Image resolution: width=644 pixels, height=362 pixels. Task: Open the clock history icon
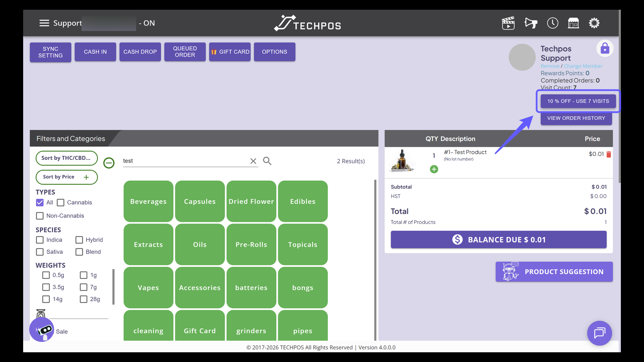point(552,23)
